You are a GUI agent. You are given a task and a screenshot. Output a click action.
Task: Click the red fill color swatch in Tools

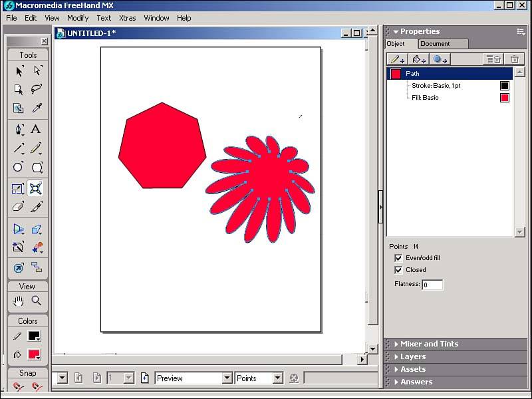(34, 354)
